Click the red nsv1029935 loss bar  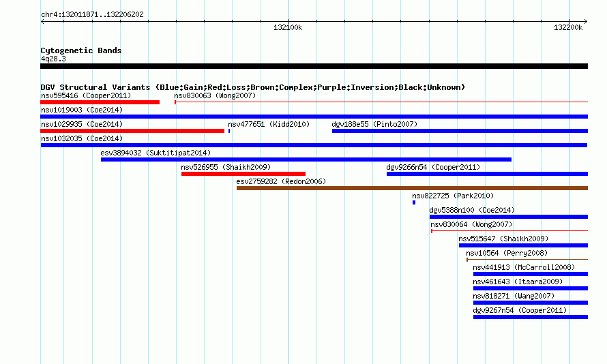pyautogui.click(x=132, y=131)
